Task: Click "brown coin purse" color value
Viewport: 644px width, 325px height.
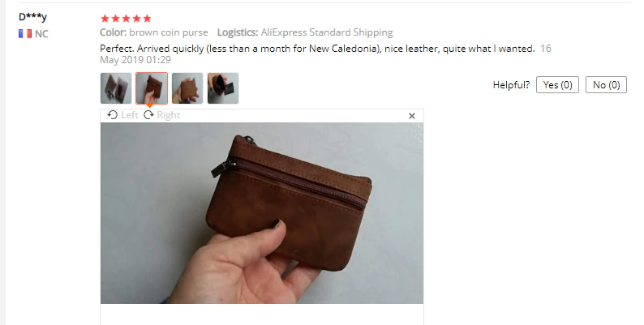Action: 169,32
